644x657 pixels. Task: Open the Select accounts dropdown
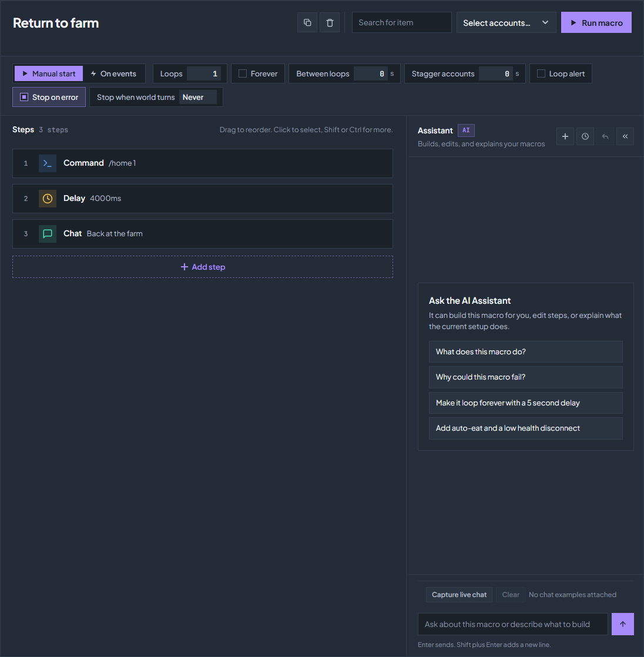point(506,23)
